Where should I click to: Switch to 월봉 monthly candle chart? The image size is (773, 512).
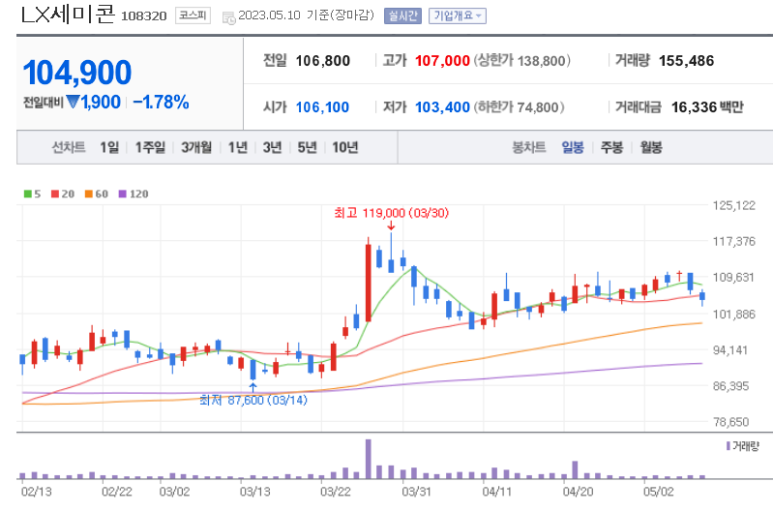(x=651, y=147)
